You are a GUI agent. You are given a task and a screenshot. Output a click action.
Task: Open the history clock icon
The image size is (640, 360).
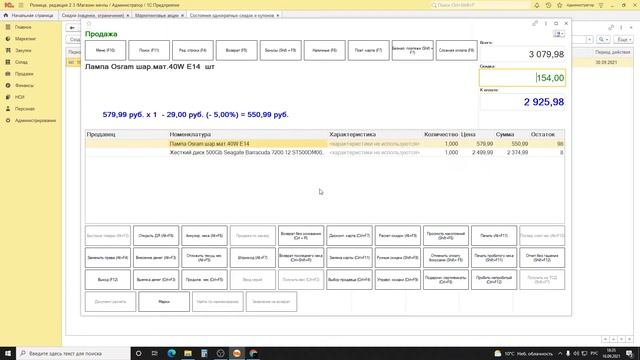click(548, 5)
